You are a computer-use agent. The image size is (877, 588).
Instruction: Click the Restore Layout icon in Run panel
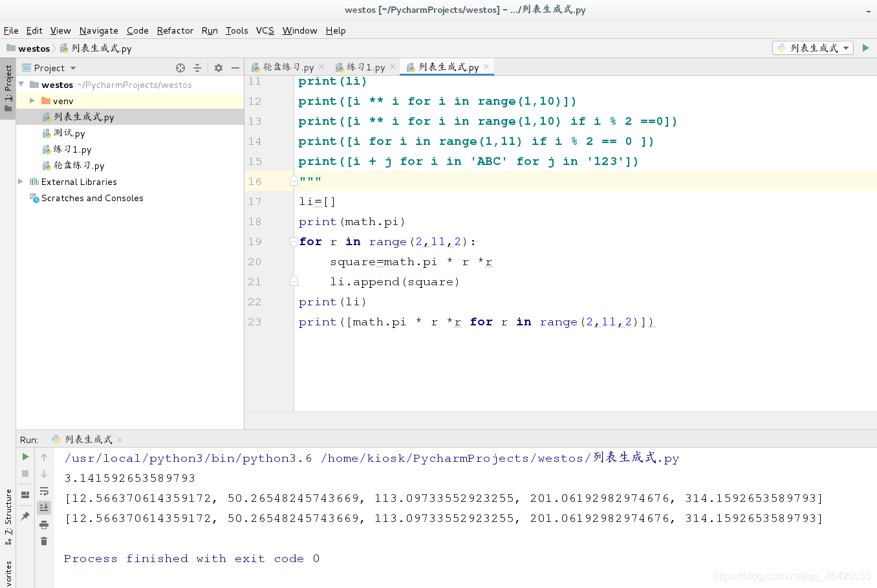pos(25,495)
